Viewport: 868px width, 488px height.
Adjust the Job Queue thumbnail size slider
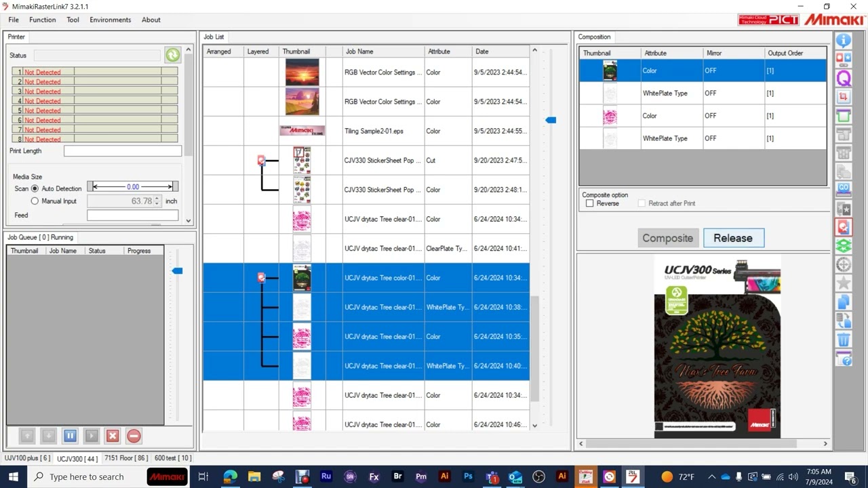pos(177,271)
